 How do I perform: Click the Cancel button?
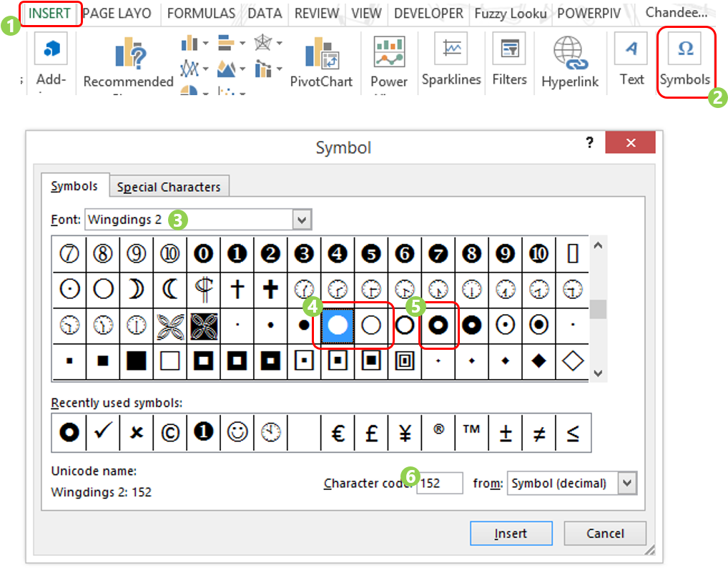(605, 533)
